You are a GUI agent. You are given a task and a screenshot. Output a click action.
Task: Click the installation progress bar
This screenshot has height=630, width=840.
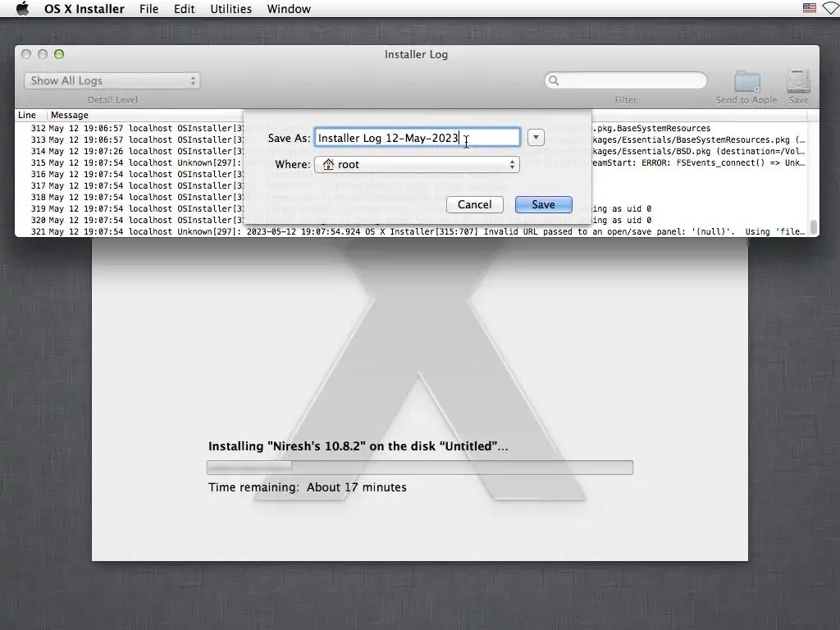click(x=419, y=468)
